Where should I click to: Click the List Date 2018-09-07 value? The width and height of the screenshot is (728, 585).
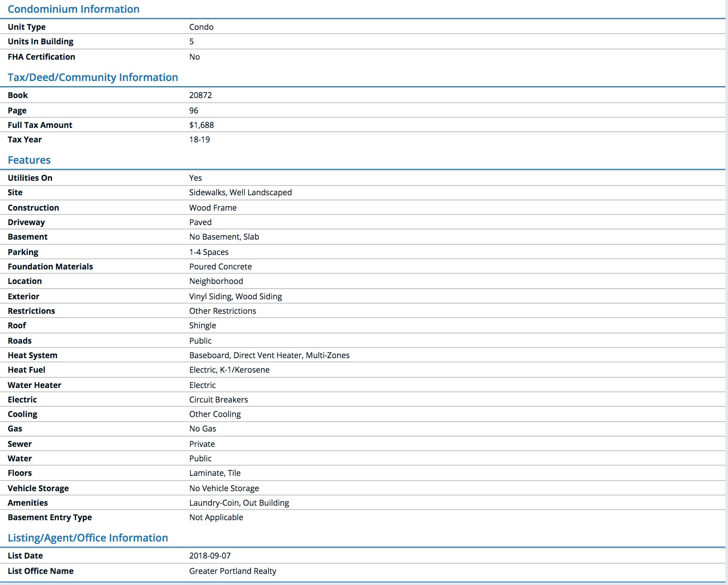[x=210, y=556]
